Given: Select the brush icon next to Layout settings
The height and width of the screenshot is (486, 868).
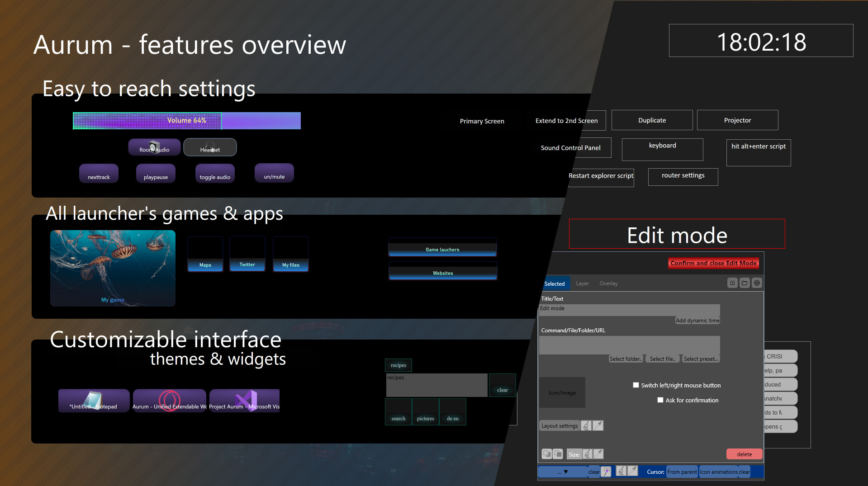Looking at the screenshot, I should point(586,425).
